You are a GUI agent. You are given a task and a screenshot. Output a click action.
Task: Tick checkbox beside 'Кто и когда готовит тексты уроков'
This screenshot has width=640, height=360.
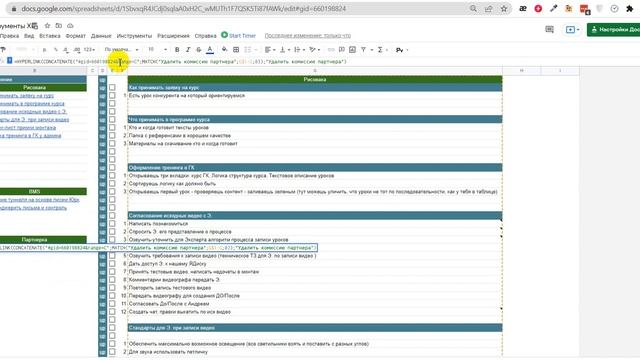[112, 127]
